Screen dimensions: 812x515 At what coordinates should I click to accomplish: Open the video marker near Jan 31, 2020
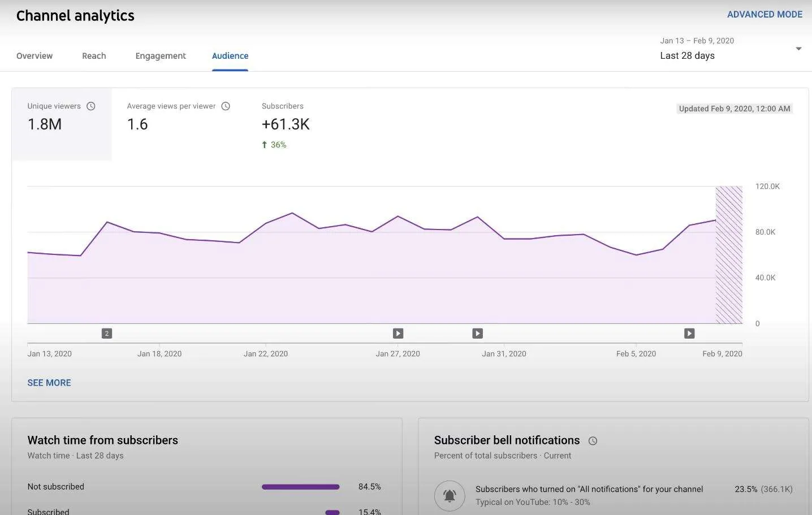(478, 334)
